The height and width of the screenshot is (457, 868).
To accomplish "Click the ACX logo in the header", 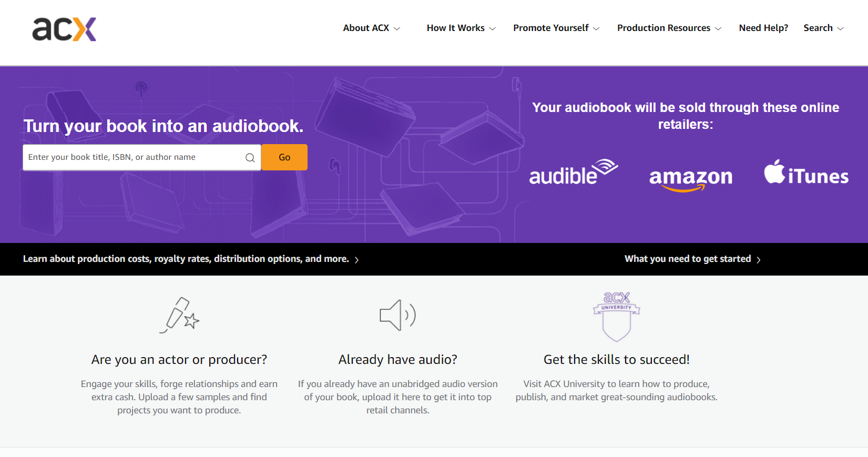I will [x=64, y=29].
